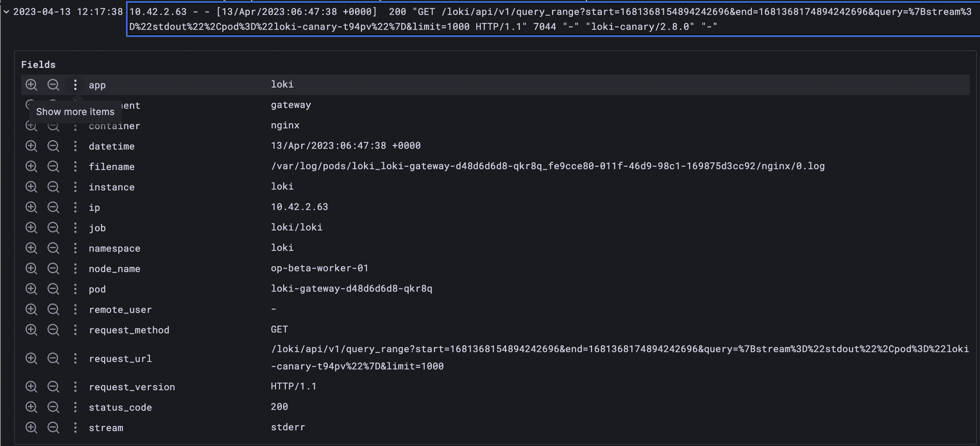Screen dimensions: 980x446
Task: Select the highlighted log line message text
Action: [x=553, y=19]
